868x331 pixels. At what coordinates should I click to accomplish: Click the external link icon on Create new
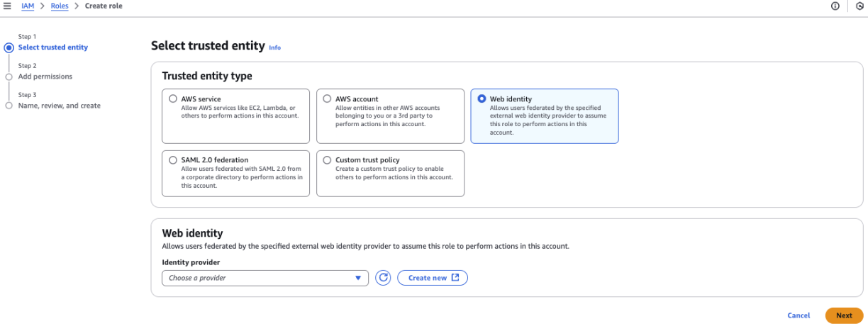click(455, 277)
